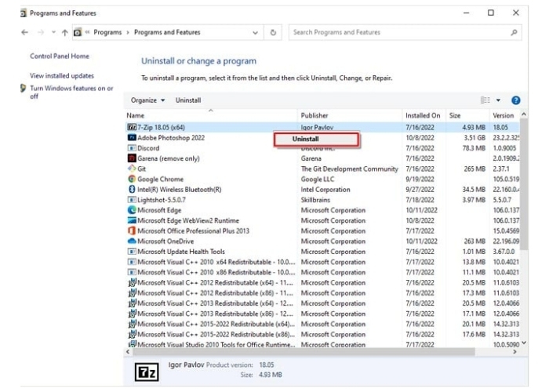Viewport: 549px width, 392px height.
Task: Click the Garena program icon
Action: tap(132, 158)
